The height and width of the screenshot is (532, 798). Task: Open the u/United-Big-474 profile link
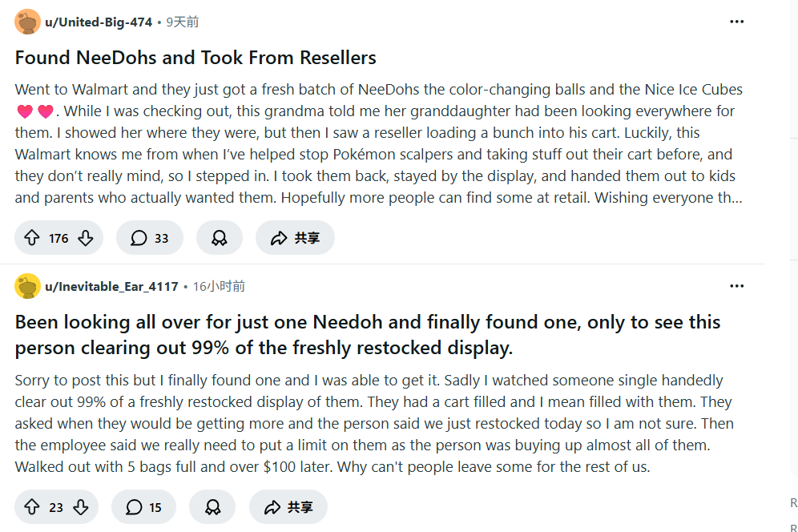click(x=98, y=22)
